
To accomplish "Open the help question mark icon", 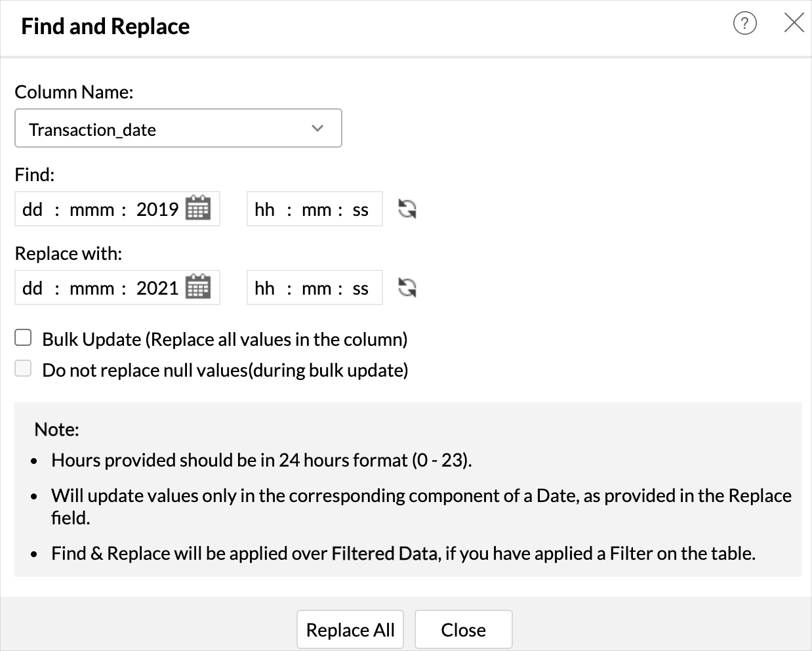I will click(744, 24).
